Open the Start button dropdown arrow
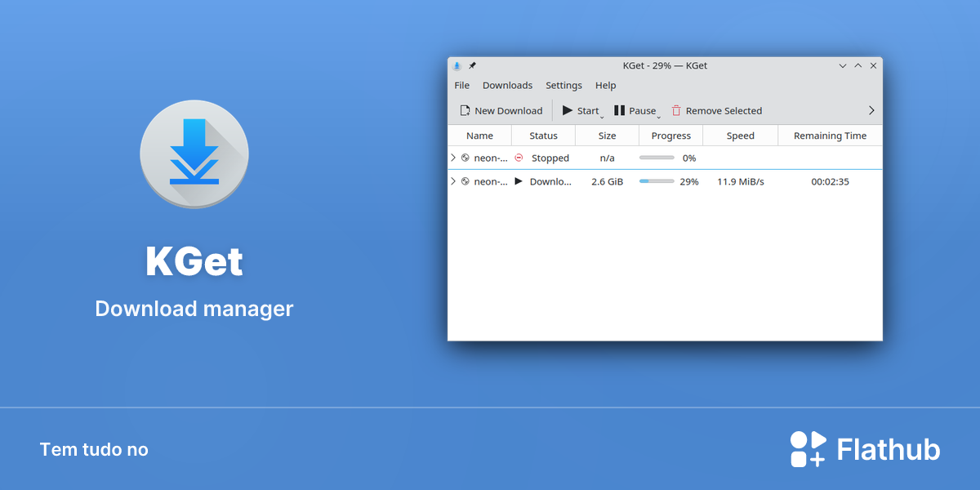The image size is (980, 490). pyautogui.click(x=602, y=117)
